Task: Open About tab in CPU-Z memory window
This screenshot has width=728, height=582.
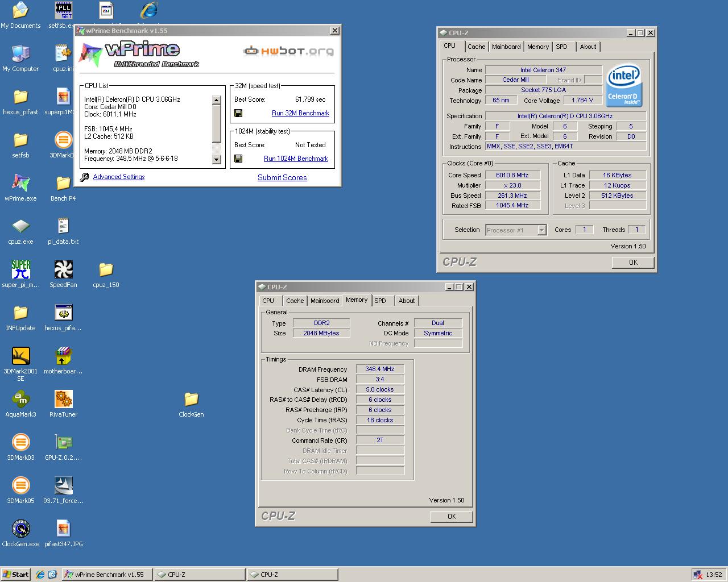Action: (407, 301)
